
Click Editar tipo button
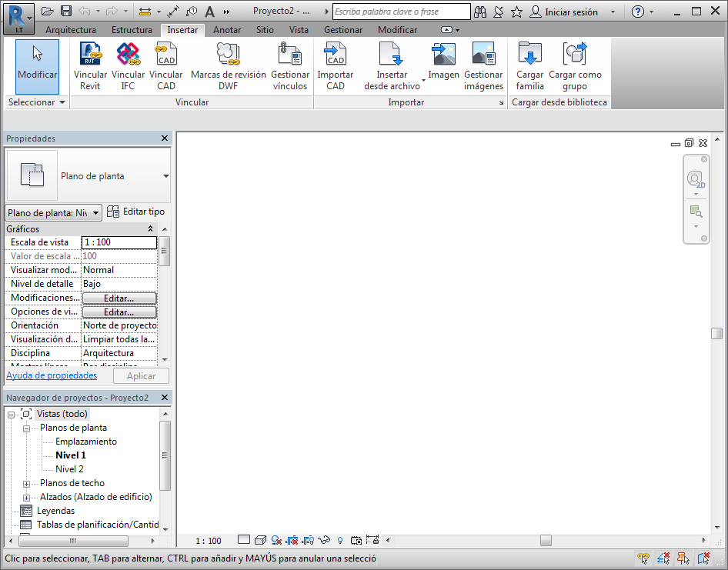[x=135, y=212]
